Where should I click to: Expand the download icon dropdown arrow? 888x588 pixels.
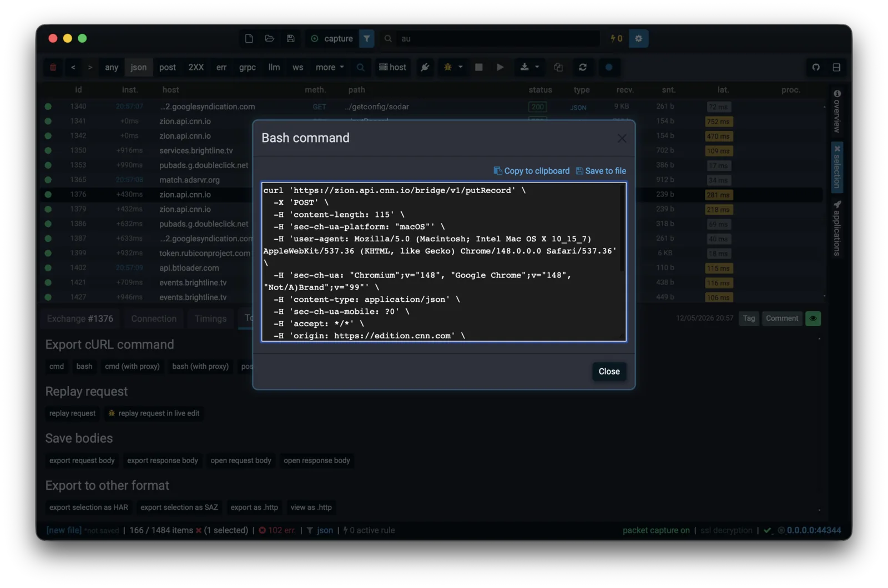tap(537, 67)
